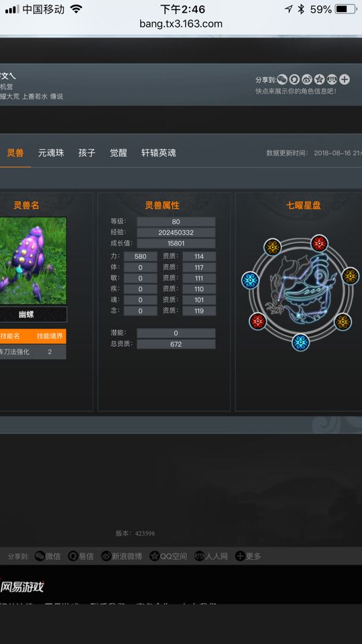This screenshot has height=644, width=362.
Task: Tap the top Sina Weibo share icon
Action: 307,80
